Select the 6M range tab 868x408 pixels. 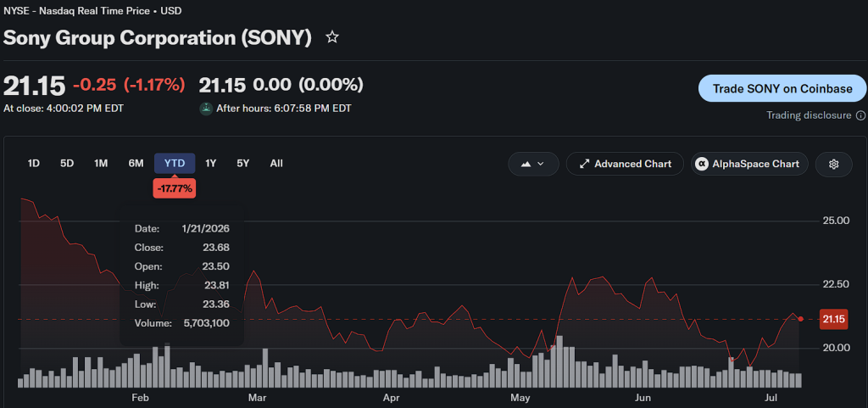(x=136, y=164)
